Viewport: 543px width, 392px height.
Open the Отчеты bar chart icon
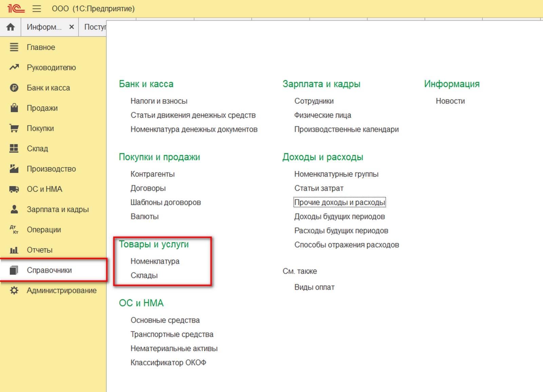14,250
